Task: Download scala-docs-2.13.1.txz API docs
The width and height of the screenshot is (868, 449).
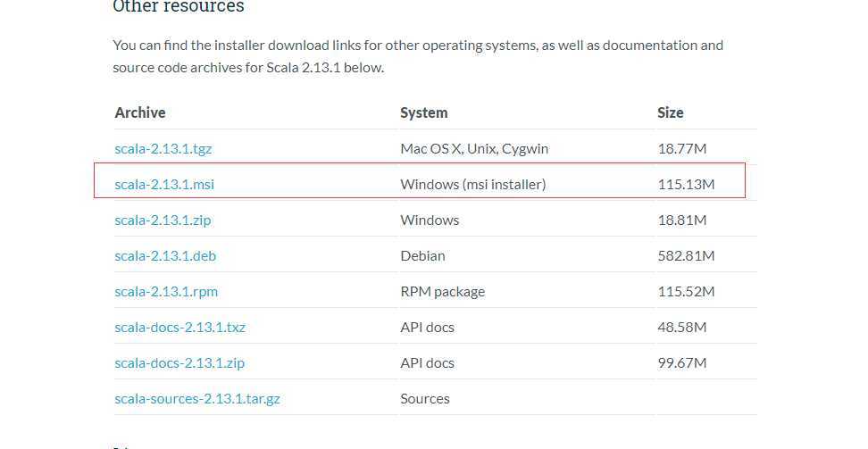Action: 179,328
